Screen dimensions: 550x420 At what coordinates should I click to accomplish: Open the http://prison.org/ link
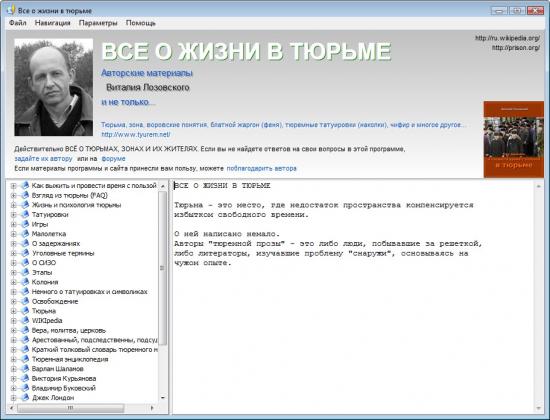[516, 47]
